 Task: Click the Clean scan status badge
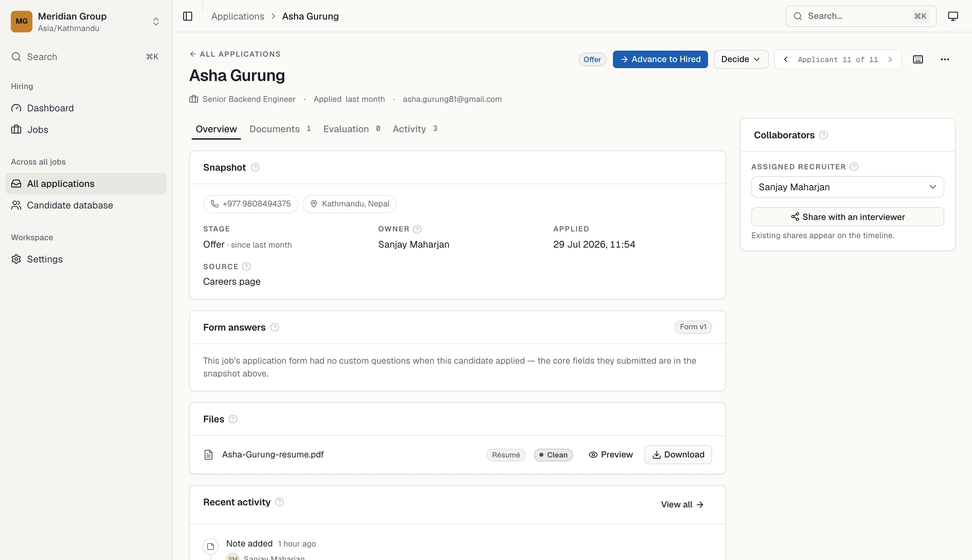point(553,455)
